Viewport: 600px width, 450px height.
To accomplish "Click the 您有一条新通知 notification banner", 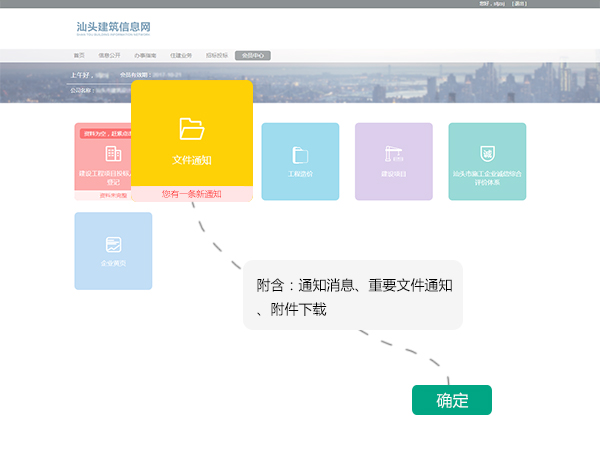I will tap(191, 194).
